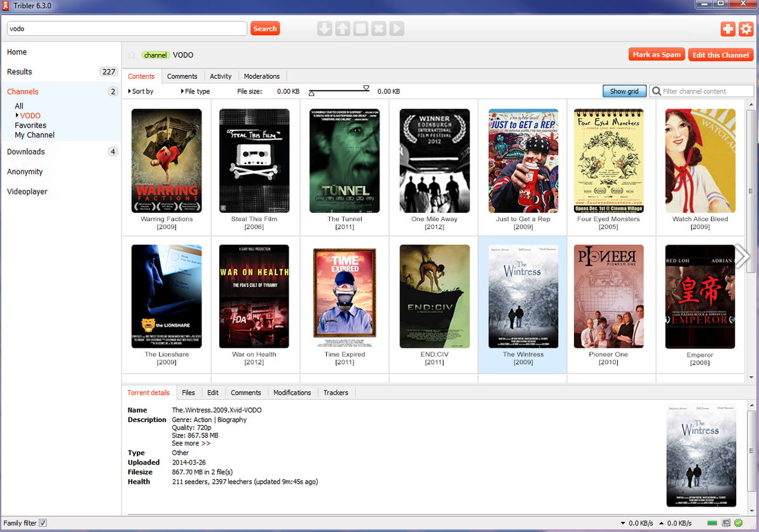759x532 pixels.
Task: Select Favorites under Channels
Action: point(31,125)
